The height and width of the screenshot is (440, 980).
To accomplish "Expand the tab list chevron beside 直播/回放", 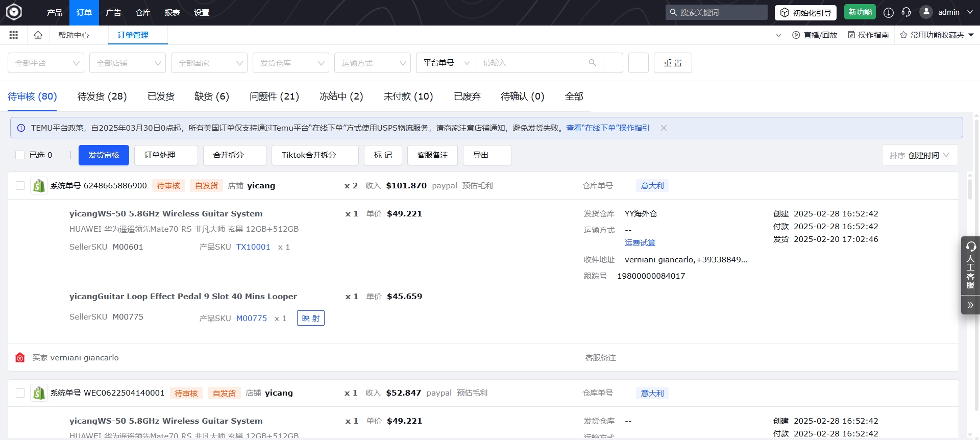I will coord(778,35).
